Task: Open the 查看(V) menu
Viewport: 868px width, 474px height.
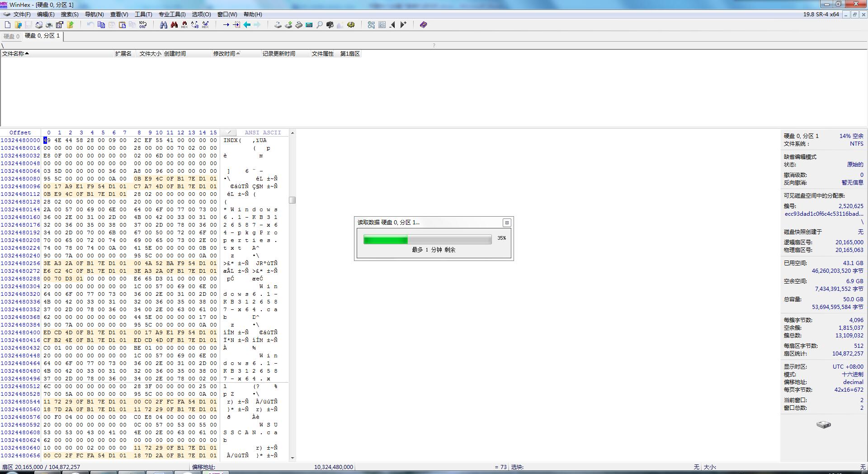Action: point(119,14)
